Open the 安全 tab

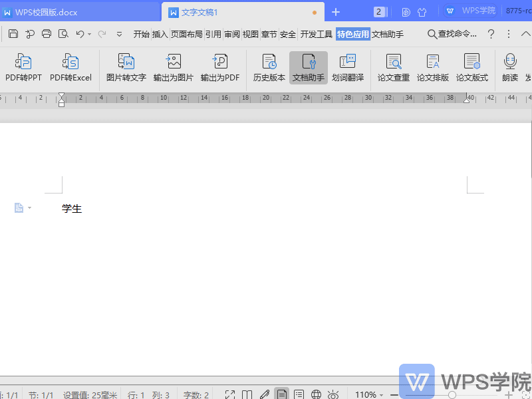pos(288,34)
